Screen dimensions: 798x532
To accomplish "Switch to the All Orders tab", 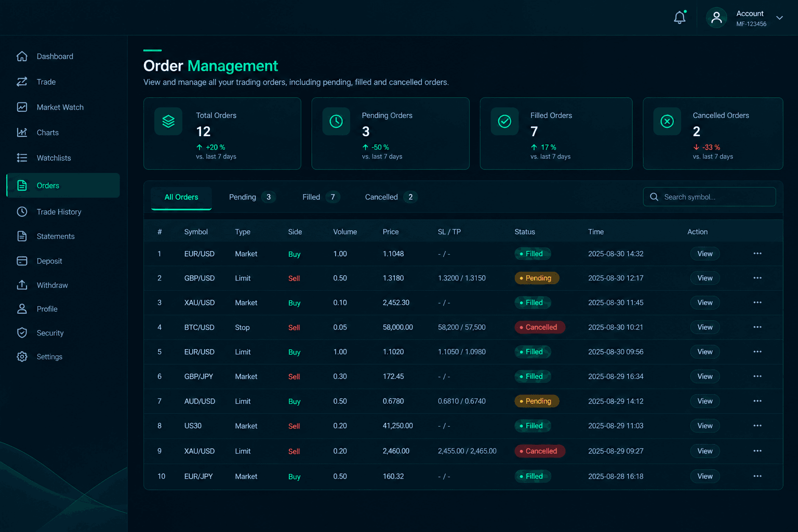I will (181, 197).
